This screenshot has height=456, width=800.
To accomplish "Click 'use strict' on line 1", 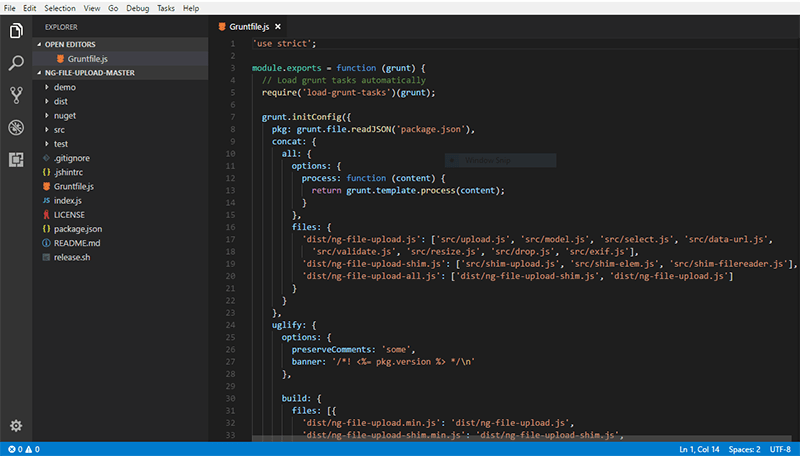I will 282,43.
